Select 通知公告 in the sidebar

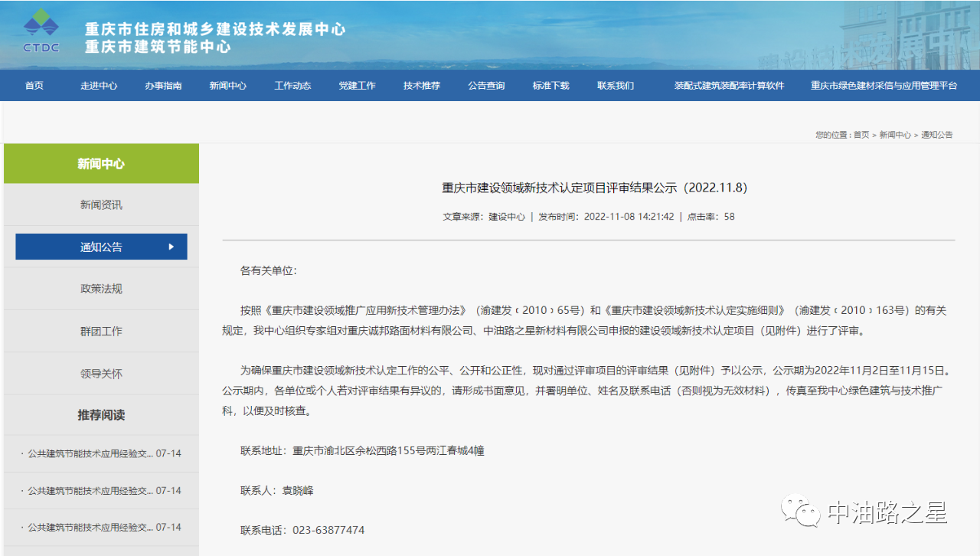(x=101, y=247)
